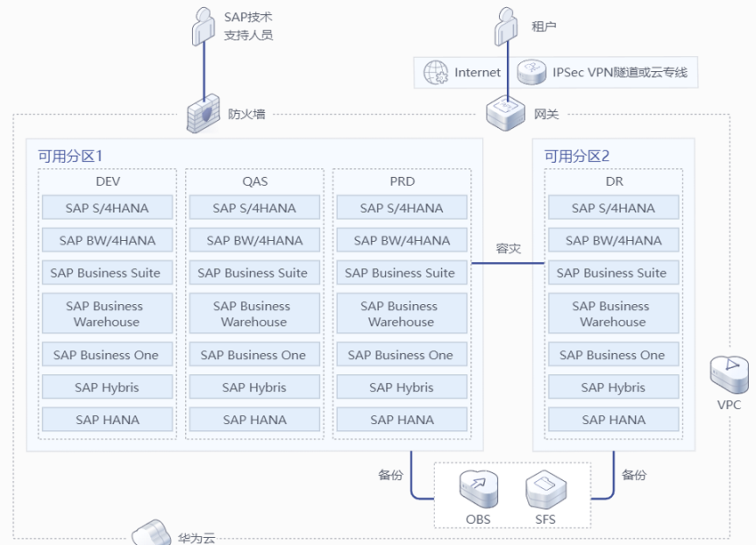Select SAP BW/4HANA under PRD
This screenshot has height=545, width=756.
(402, 240)
